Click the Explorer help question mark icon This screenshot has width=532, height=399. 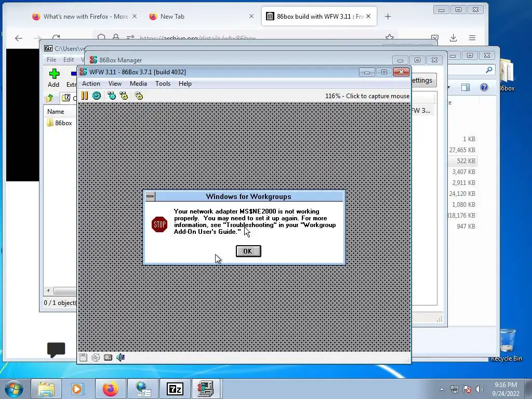pyautogui.click(x=484, y=87)
